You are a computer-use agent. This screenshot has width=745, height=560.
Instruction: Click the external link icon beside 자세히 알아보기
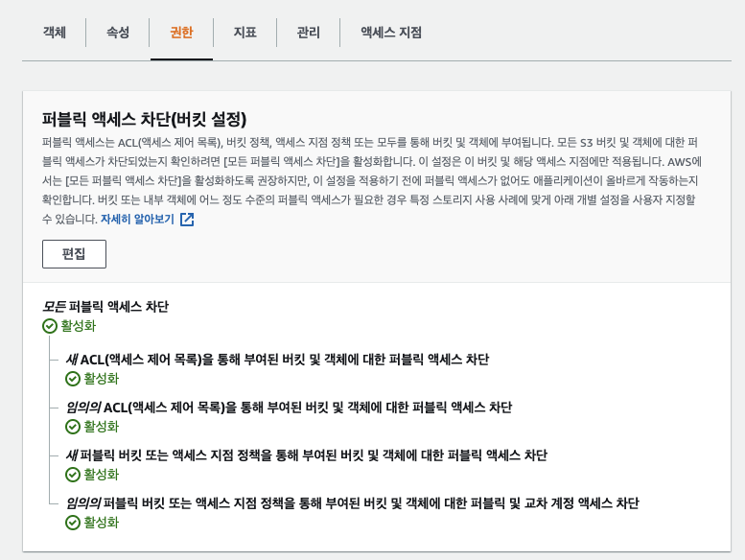[187, 219]
